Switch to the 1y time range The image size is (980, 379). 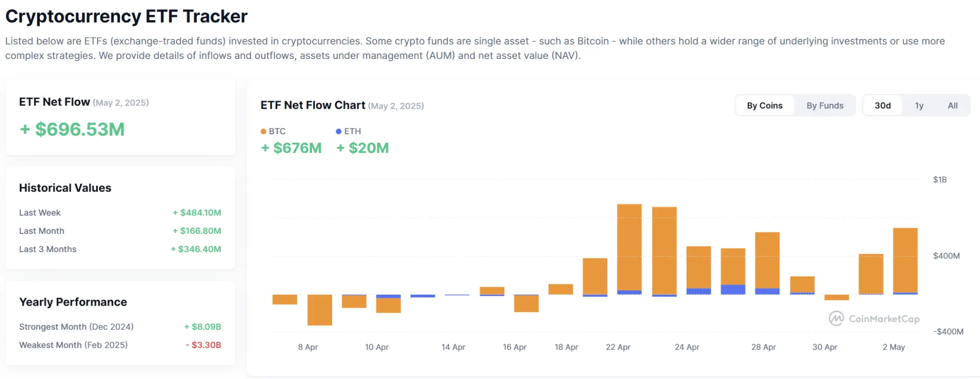(x=919, y=105)
